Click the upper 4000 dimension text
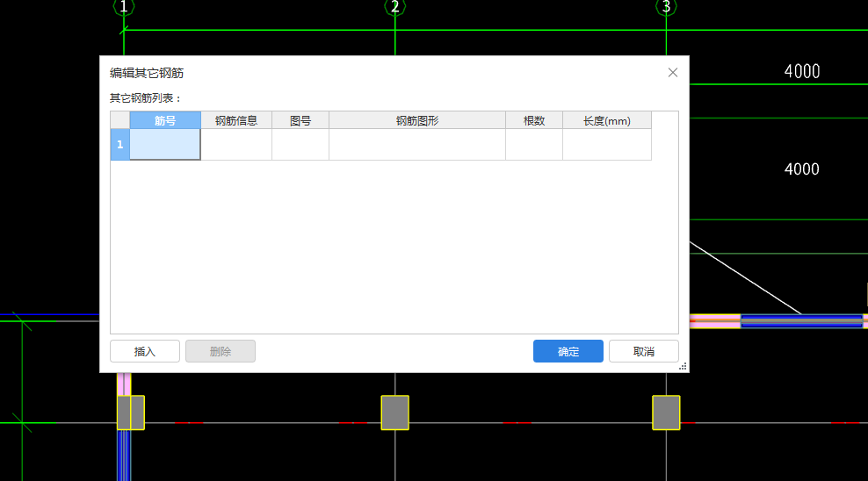Image resolution: width=868 pixels, height=481 pixels. click(801, 71)
